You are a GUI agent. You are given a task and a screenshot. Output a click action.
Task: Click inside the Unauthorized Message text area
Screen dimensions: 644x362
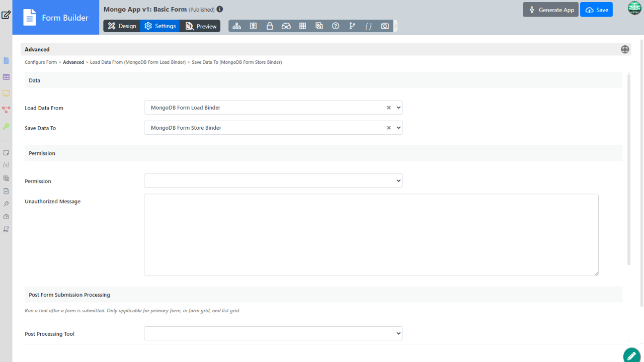(x=371, y=235)
